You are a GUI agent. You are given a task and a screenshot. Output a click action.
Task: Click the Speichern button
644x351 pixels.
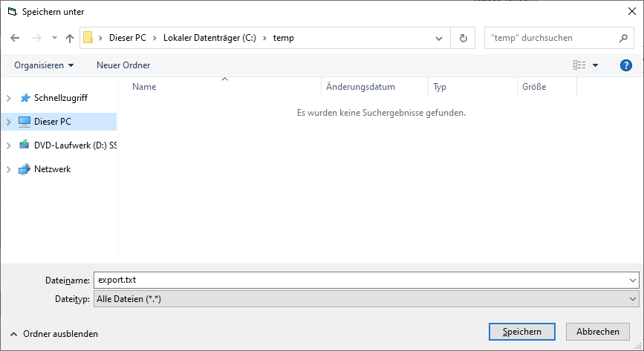pos(521,332)
